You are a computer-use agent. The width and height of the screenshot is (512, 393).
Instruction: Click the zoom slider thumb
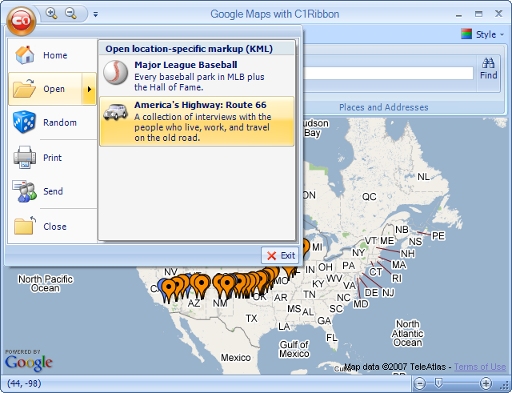click(439, 383)
